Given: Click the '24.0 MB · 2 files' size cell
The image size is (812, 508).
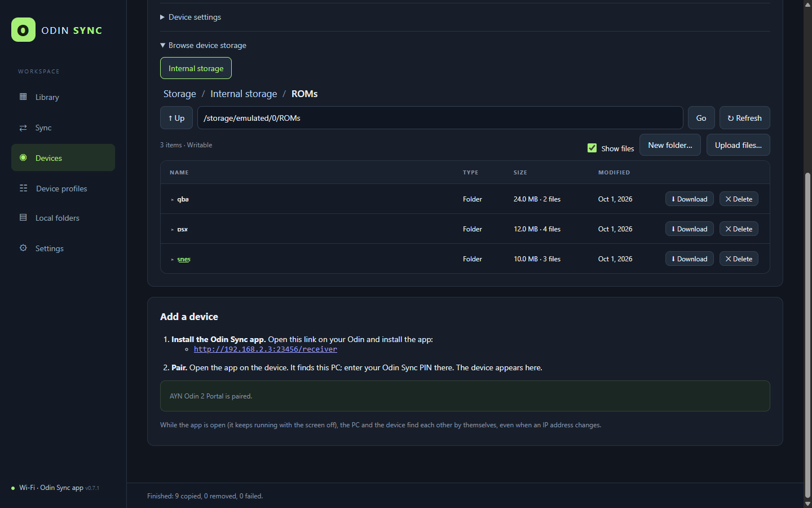Looking at the screenshot, I should [x=537, y=199].
